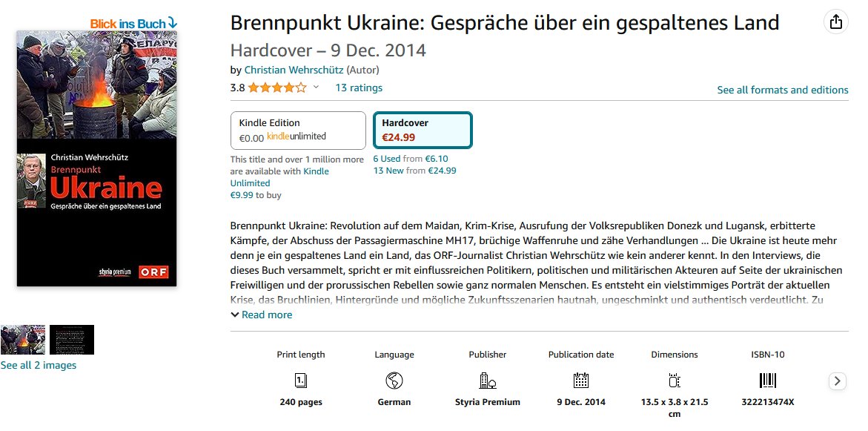Open the 13 ratings link
This screenshot has width=868, height=431.
(359, 88)
